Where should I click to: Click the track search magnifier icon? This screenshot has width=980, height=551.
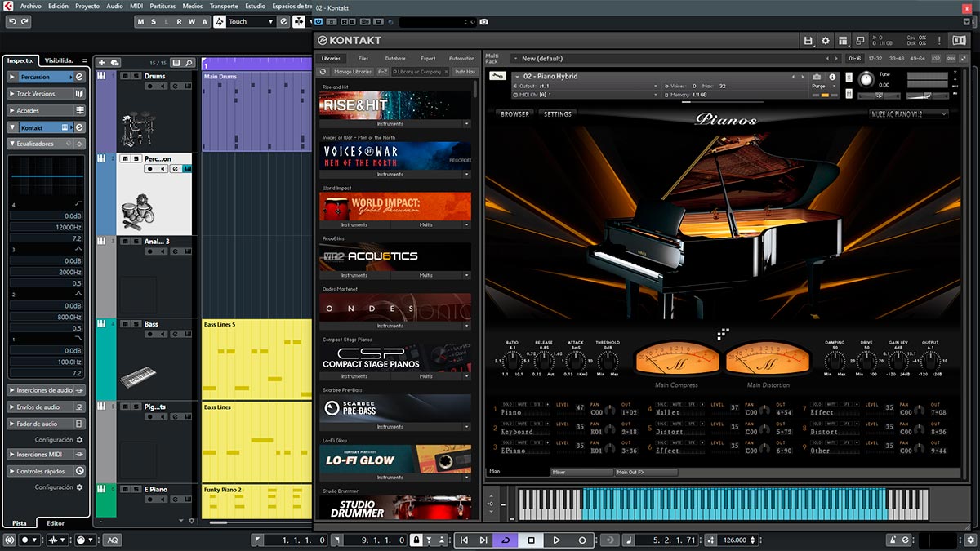click(189, 63)
